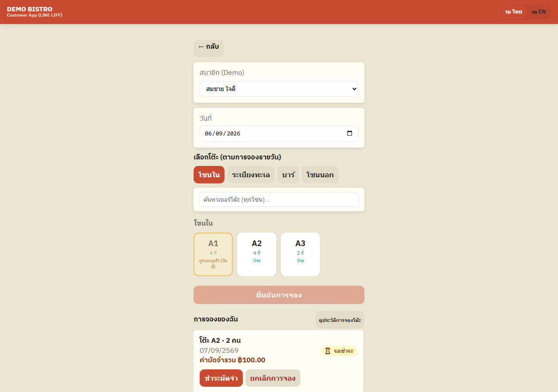Select the โซนนอก zone tab
This screenshot has height=392, width=558.
(320, 175)
